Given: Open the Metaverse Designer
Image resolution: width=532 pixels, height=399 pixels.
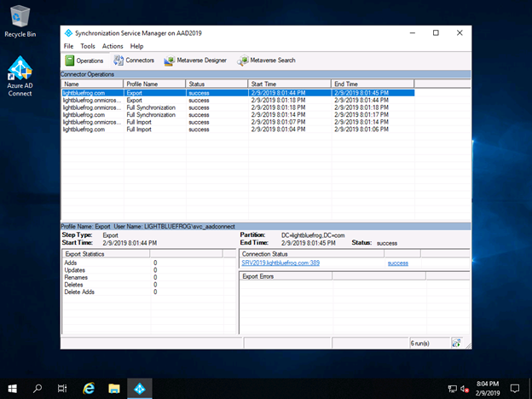Looking at the screenshot, I should (195, 61).
